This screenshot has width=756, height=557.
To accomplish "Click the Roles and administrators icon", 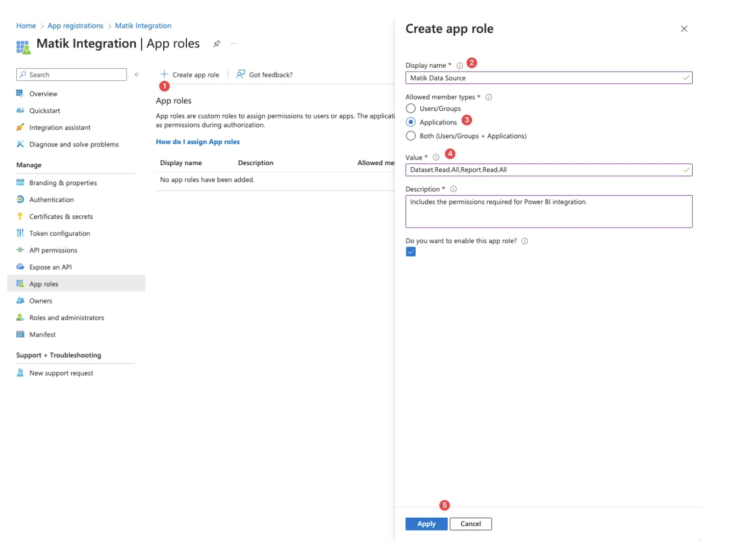I will 20,317.
